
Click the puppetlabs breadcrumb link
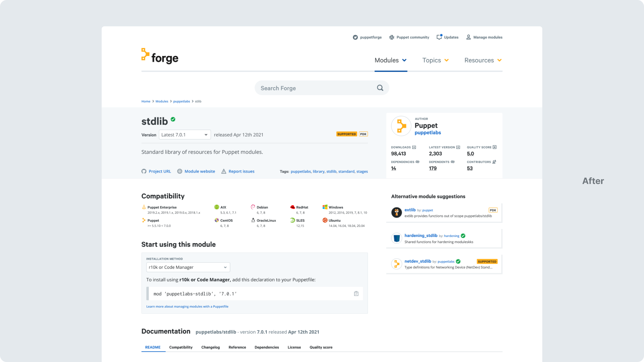coord(181,101)
